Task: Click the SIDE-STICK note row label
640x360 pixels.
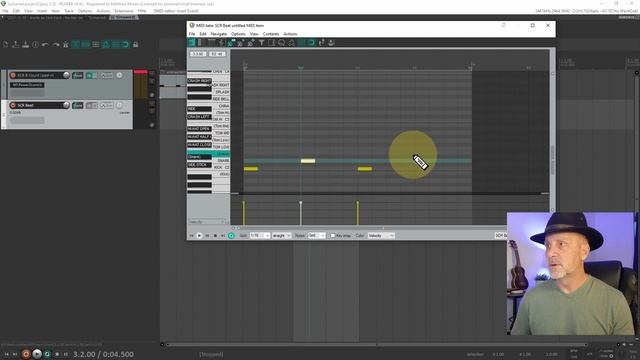Action: [199, 165]
